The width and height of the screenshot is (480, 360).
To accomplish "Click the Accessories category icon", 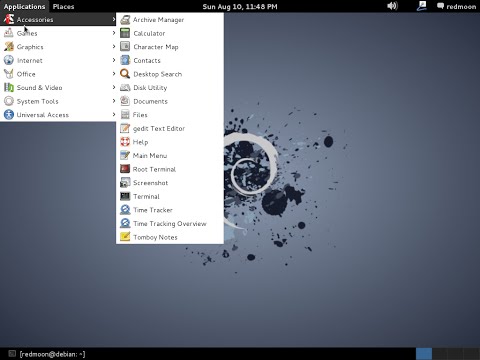I will 9,19.
